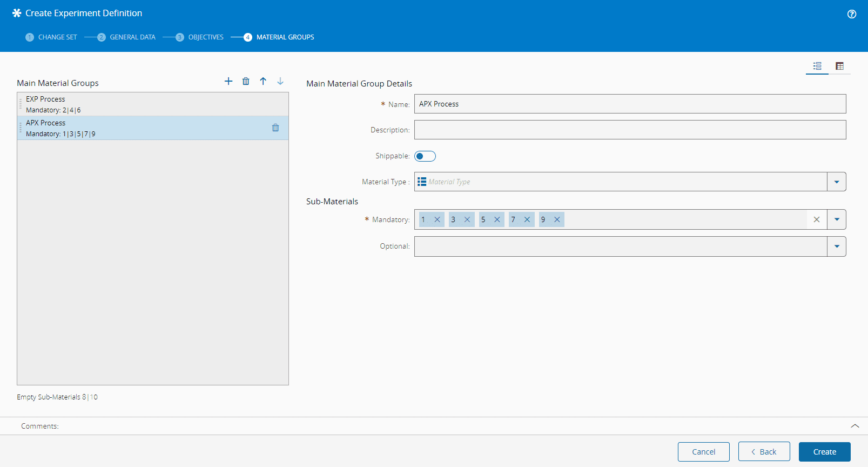Viewport: 868px width, 467px height.
Task: Add a new main material group
Action: (228, 81)
